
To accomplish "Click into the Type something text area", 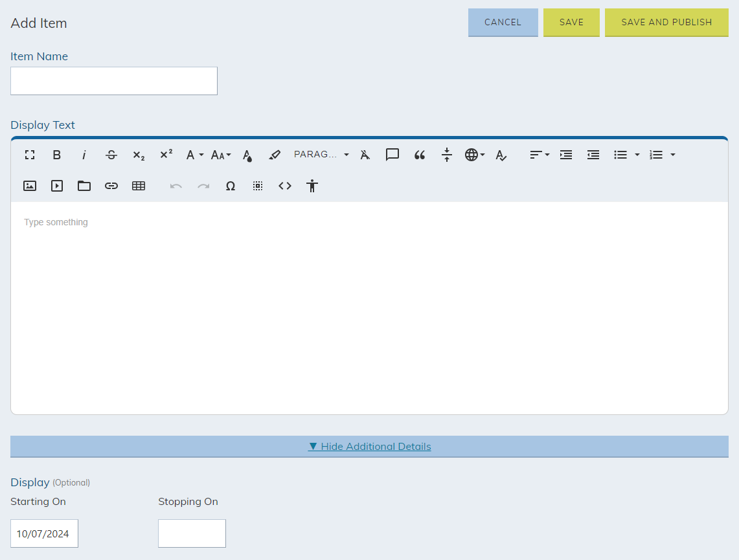I will tap(369, 308).
